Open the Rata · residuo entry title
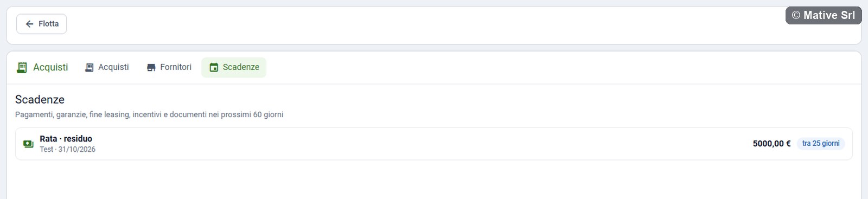Image resolution: width=868 pixels, height=199 pixels. pyautogui.click(x=66, y=139)
